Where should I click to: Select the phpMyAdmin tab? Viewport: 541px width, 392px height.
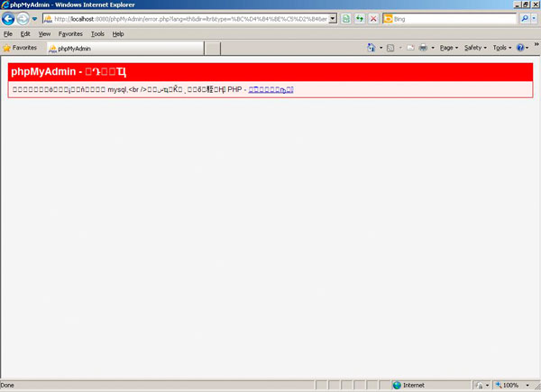(x=125, y=49)
